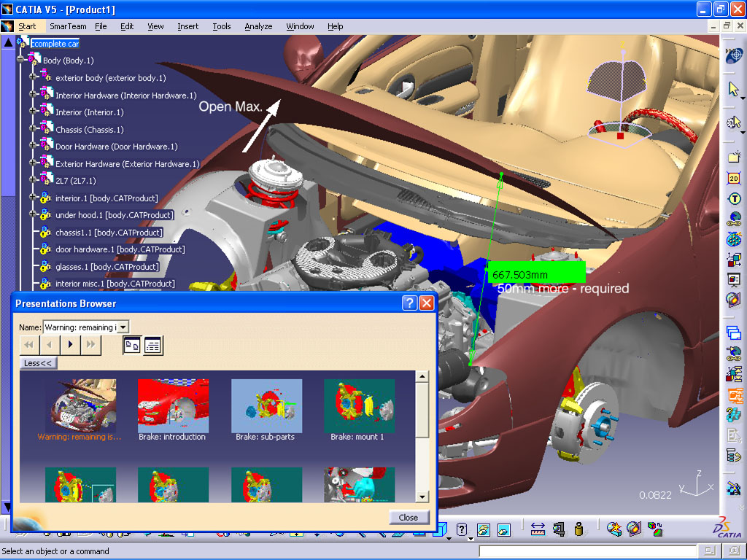Viewport: 747px width, 560px height.
Task: Toggle the single-box view icon in bottom toolbar
Action: click(503, 529)
